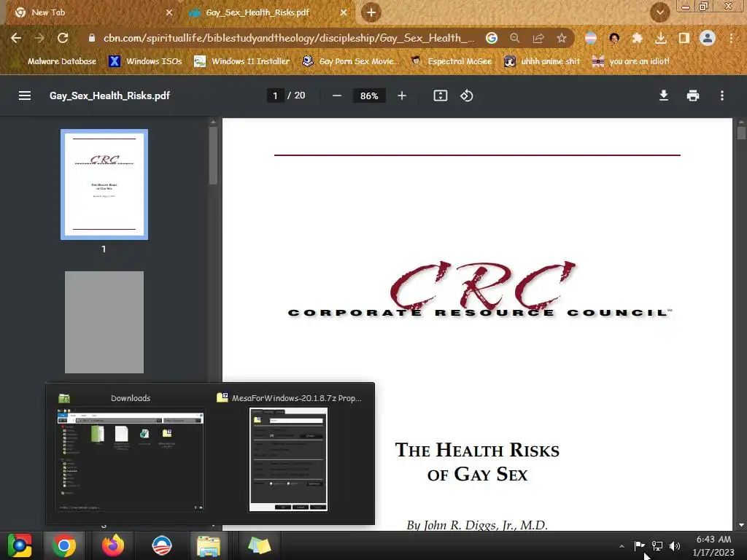Click the PDF page number field
747x560 pixels.
275,96
